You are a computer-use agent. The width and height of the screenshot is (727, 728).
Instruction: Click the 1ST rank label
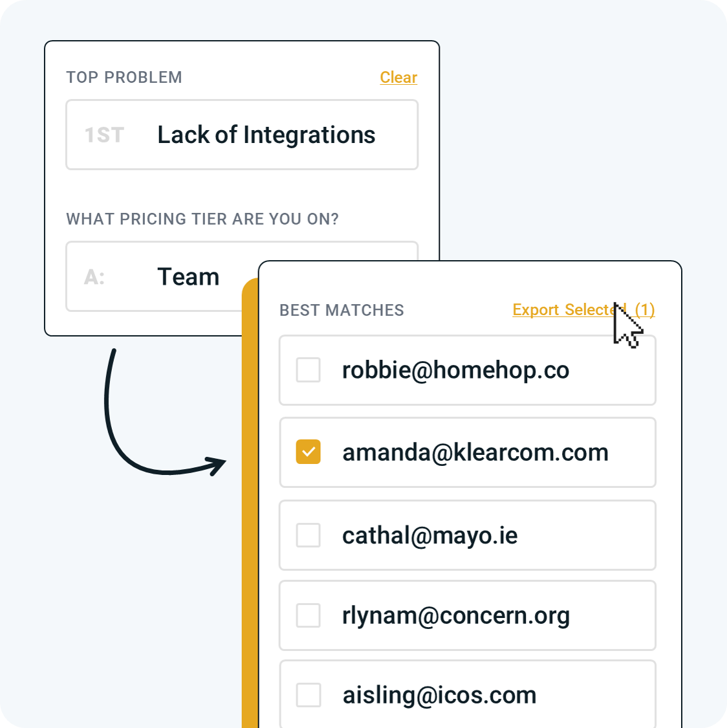[104, 135]
